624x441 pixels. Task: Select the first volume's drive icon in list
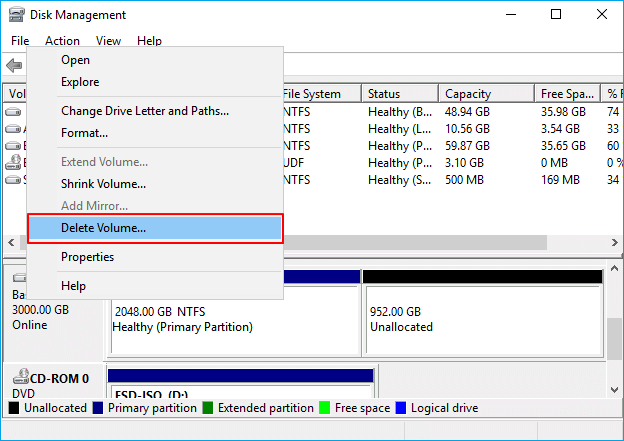[14, 112]
